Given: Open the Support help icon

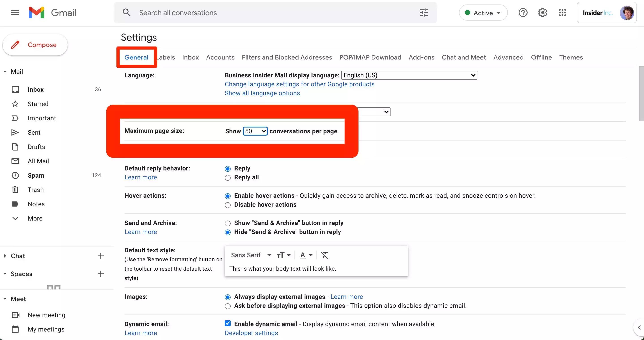Looking at the screenshot, I should point(523,13).
